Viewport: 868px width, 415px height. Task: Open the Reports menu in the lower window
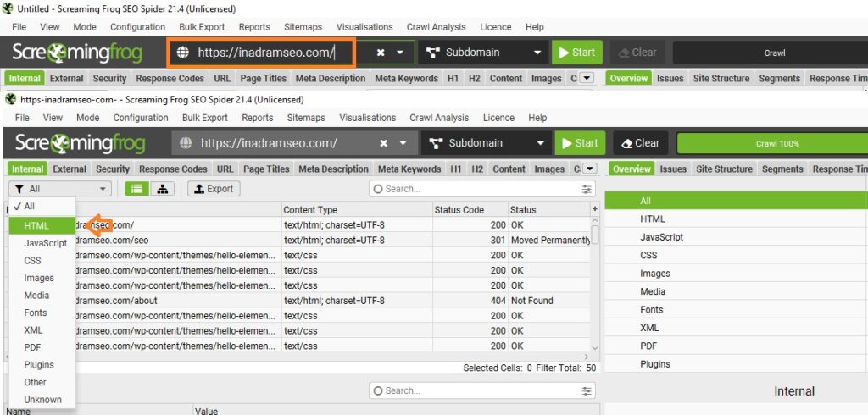coord(258,118)
